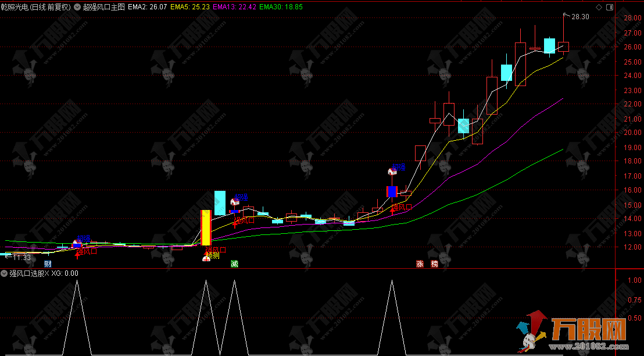Screen dimensions: 644x356
Task: Click the 涨 marker icon
Action: [420, 264]
